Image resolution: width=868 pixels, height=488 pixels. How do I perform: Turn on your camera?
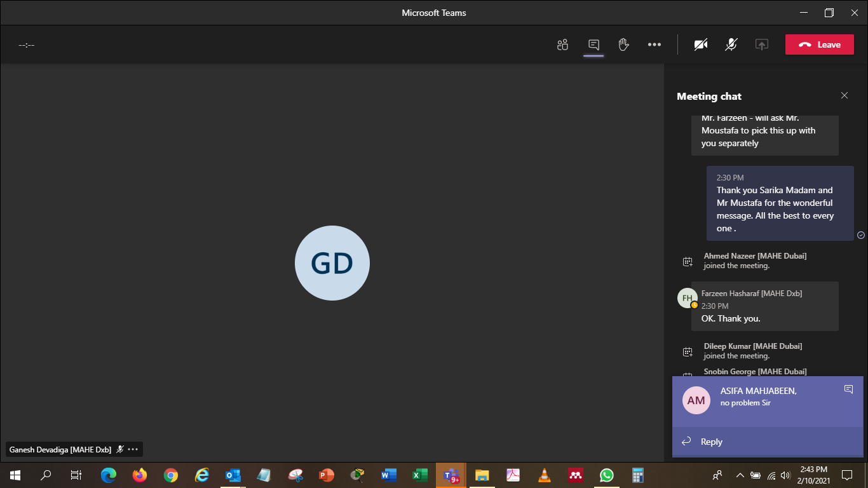pyautogui.click(x=701, y=44)
